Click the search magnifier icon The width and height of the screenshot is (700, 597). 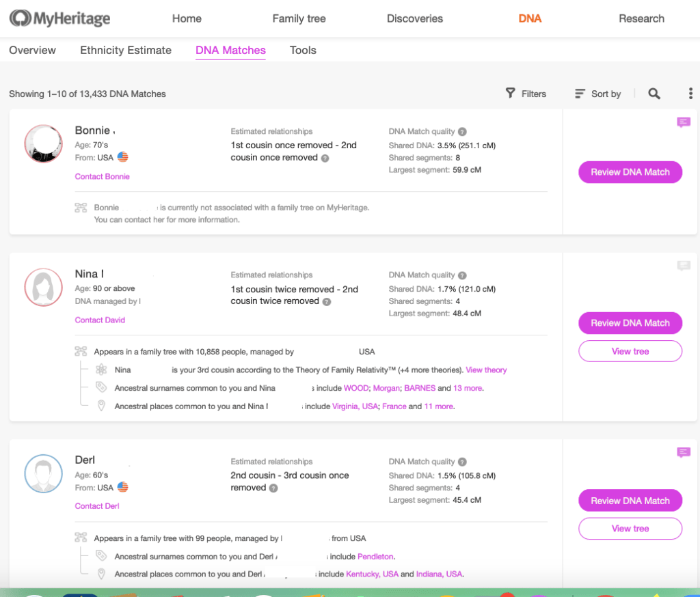click(654, 94)
